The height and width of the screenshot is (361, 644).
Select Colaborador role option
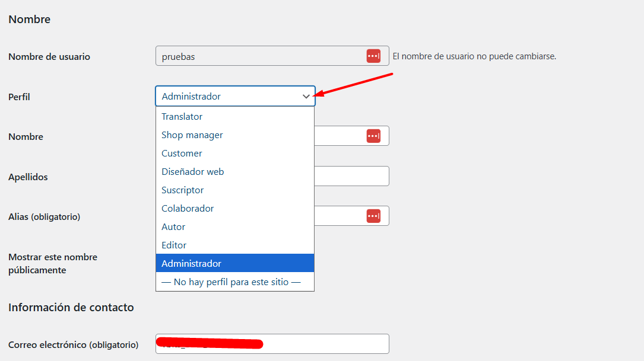188,209
